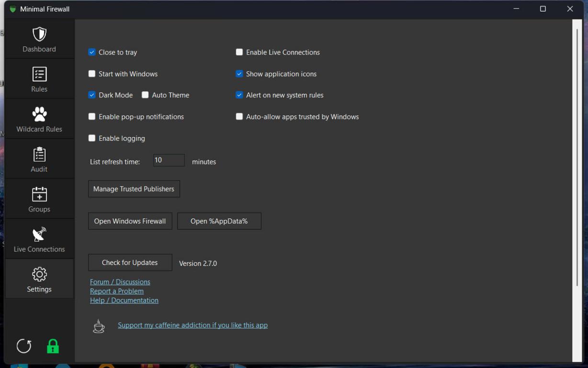This screenshot has height=368, width=588.
Task: Open the Forum / Discussions link
Action: point(120,282)
